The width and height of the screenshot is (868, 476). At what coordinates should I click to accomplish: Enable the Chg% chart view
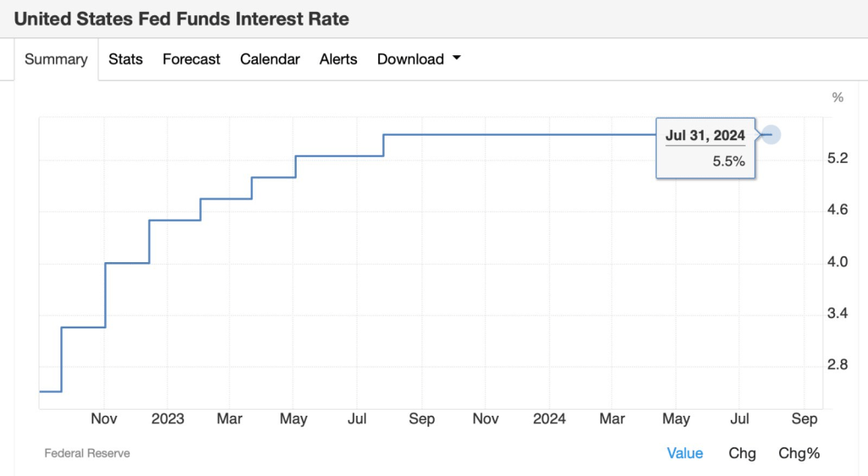[799, 453]
